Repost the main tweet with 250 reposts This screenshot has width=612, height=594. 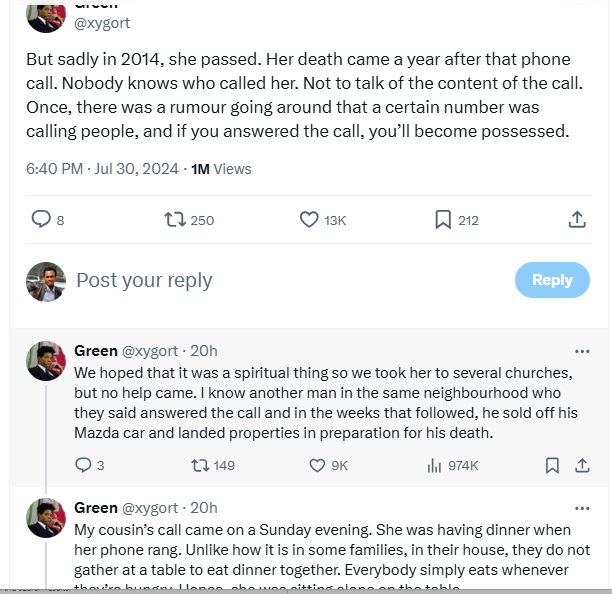click(x=175, y=219)
